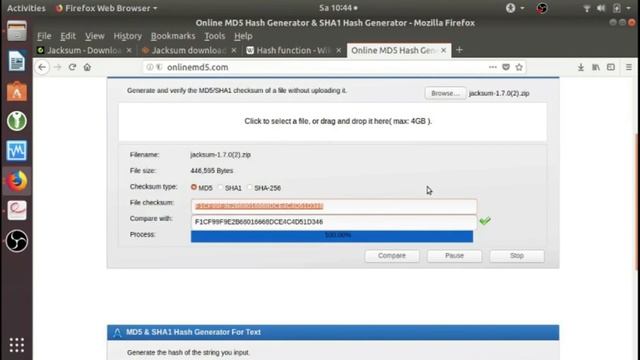Click the filename jacksum-1.7.0(2).zip value

click(220, 155)
